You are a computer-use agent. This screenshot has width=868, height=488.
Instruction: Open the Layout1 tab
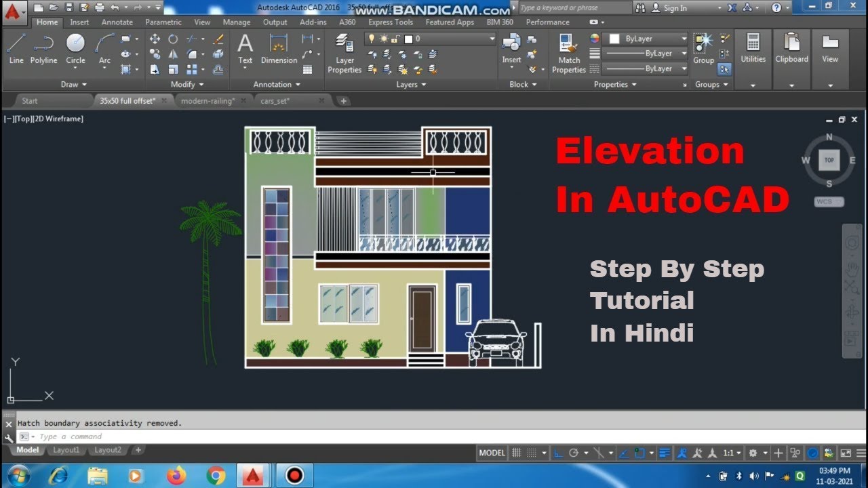coord(66,450)
